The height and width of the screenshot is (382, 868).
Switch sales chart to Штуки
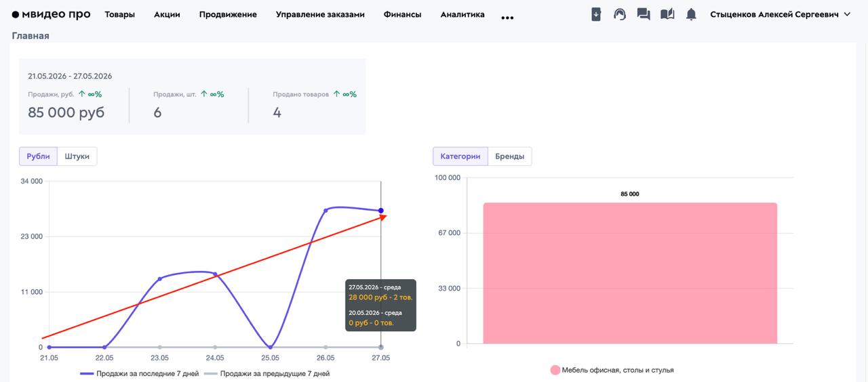77,156
